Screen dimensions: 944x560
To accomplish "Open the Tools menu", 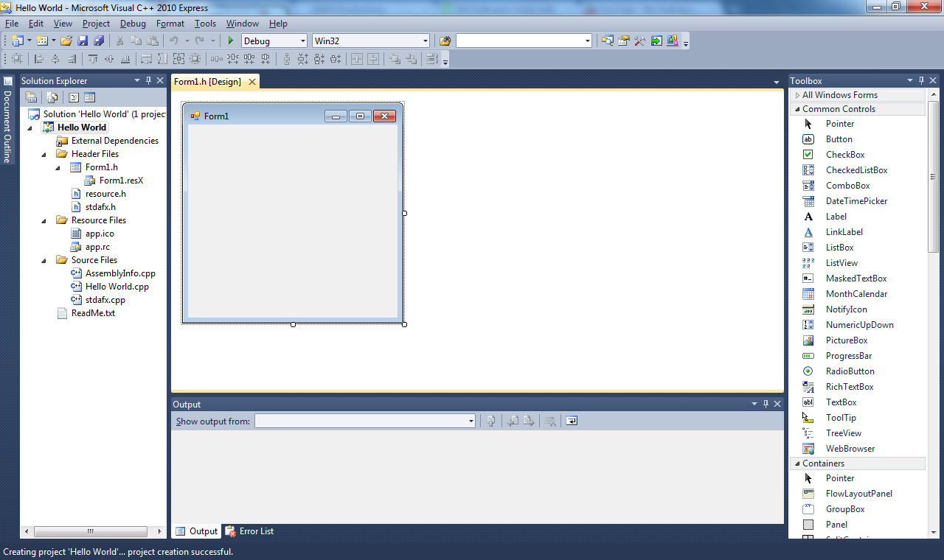I will [205, 24].
